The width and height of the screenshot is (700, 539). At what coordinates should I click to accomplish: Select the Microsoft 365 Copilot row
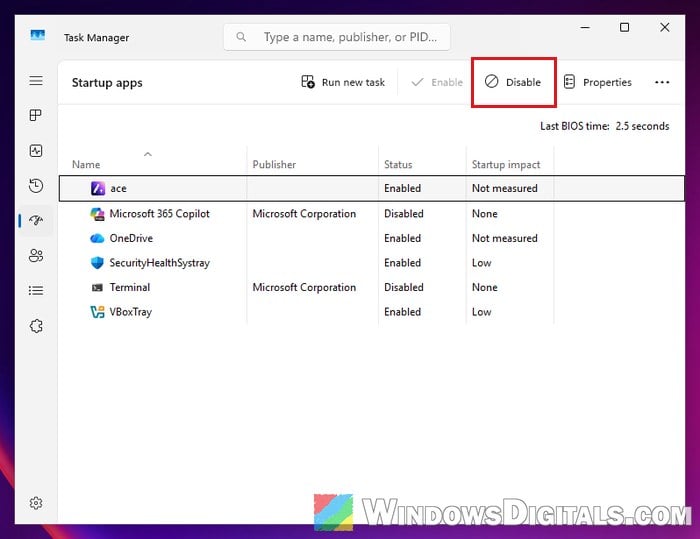[371, 214]
